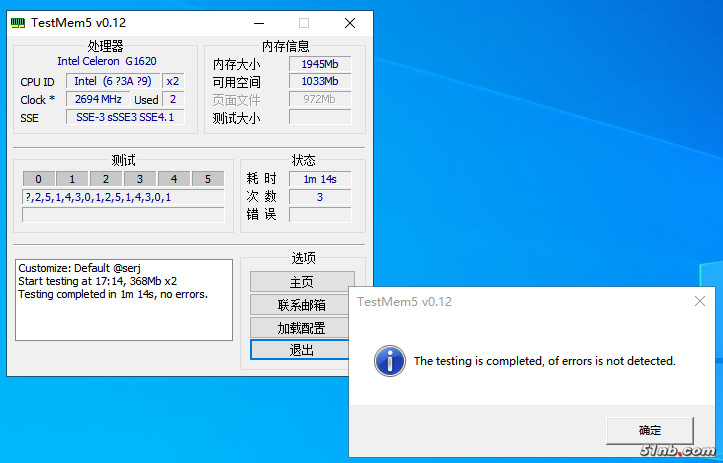
Task: Click the blue information icon in dialog
Action: [390, 361]
